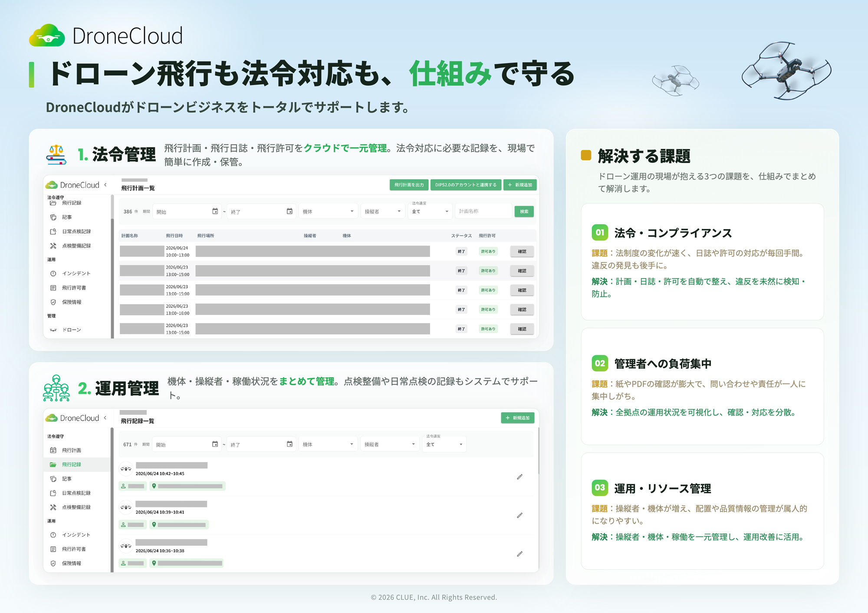868x613 pixels.
Task: Open 保険情報 shield icon in 飛行計画一覧 sidebar
Action: [x=53, y=302]
